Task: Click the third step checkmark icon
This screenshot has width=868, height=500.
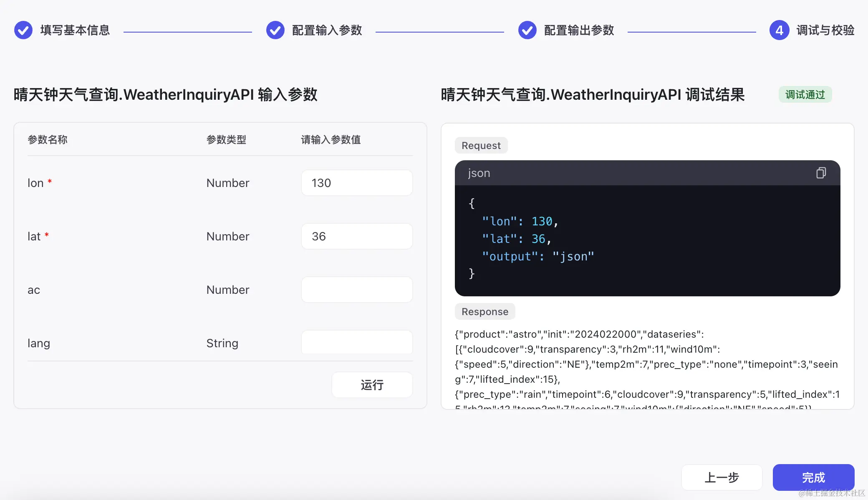Action: point(527,30)
